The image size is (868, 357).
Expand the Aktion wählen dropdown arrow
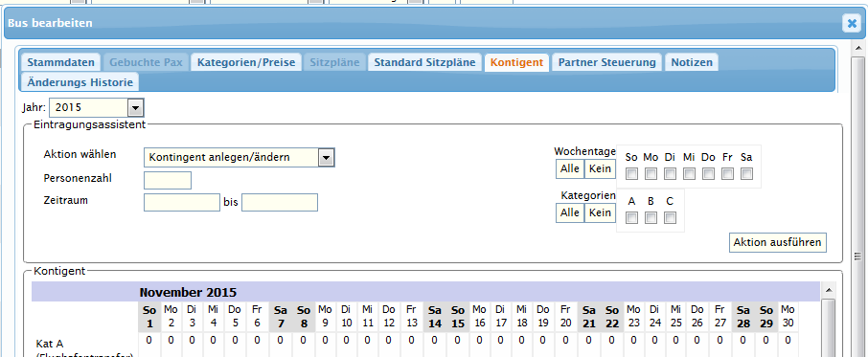(327, 158)
